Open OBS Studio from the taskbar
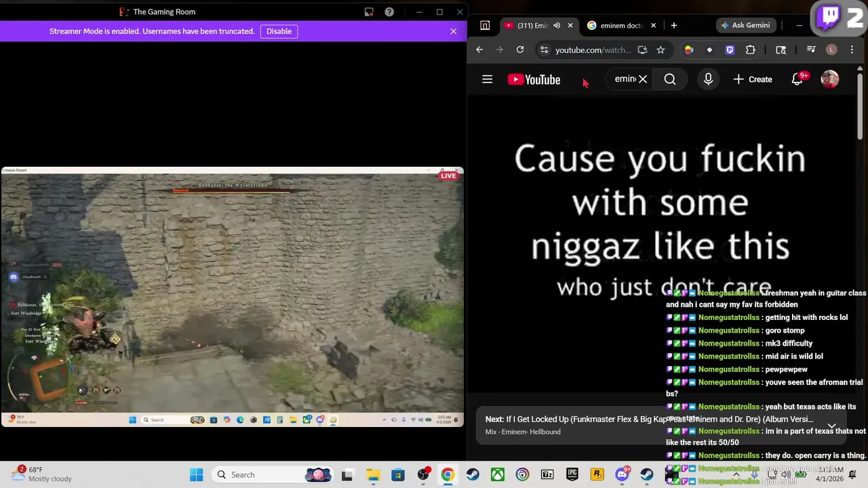Image resolution: width=868 pixels, height=488 pixels. (423, 474)
